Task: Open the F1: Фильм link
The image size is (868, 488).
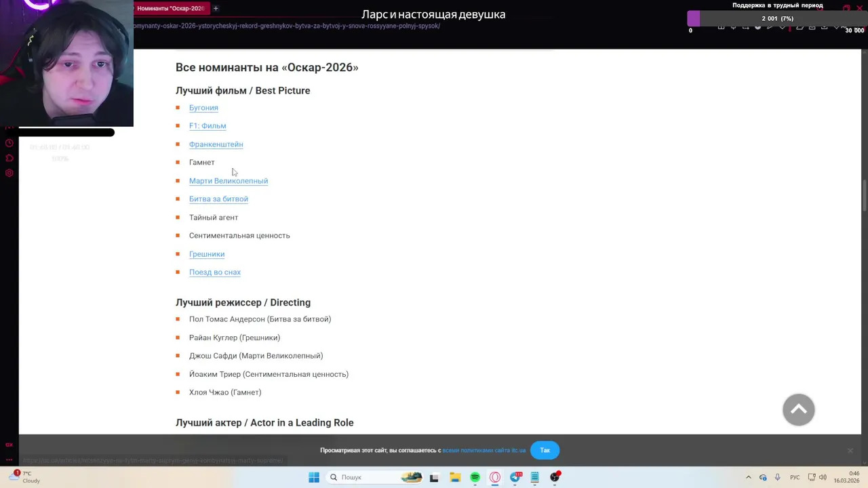Action: point(208,126)
